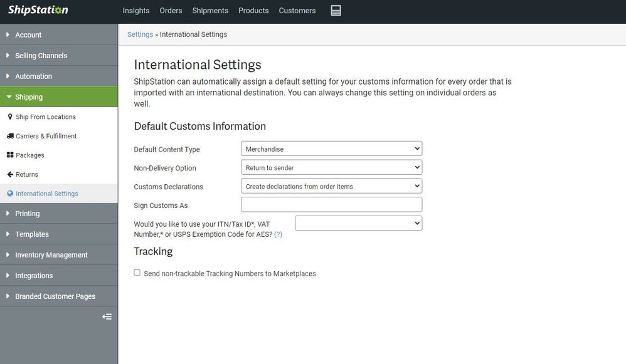
Task: Click the International Settings globe icon
Action: [10, 194]
